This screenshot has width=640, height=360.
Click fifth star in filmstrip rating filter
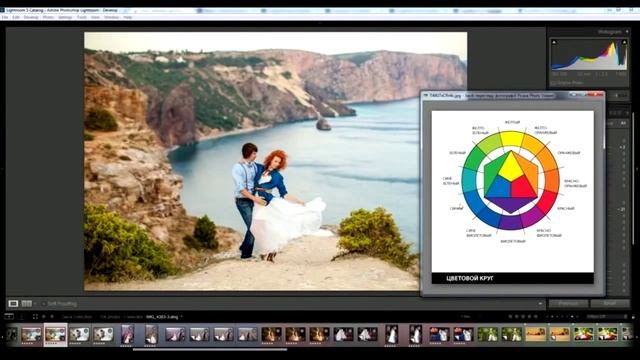(536, 317)
